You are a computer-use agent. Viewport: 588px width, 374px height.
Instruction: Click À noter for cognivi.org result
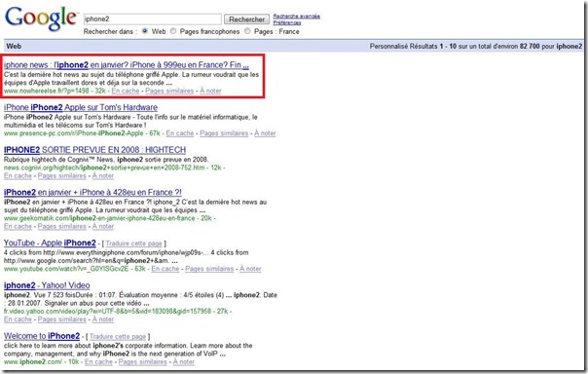click(103, 176)
